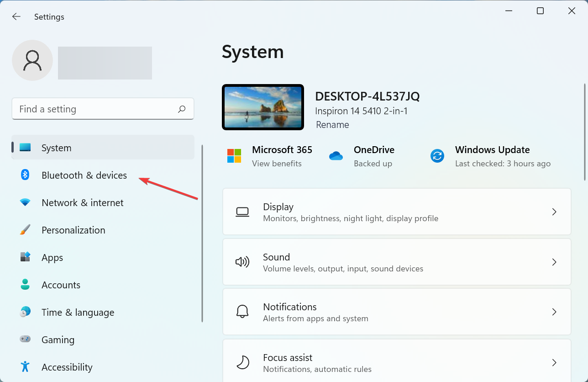Select the OneDrive cloud icon

pos(336,156)
